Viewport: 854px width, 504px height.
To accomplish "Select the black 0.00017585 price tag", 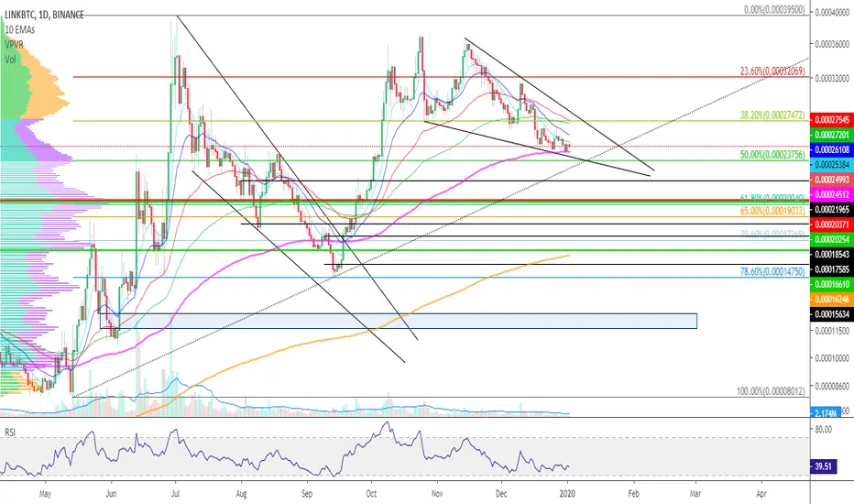I will [832, 269].
